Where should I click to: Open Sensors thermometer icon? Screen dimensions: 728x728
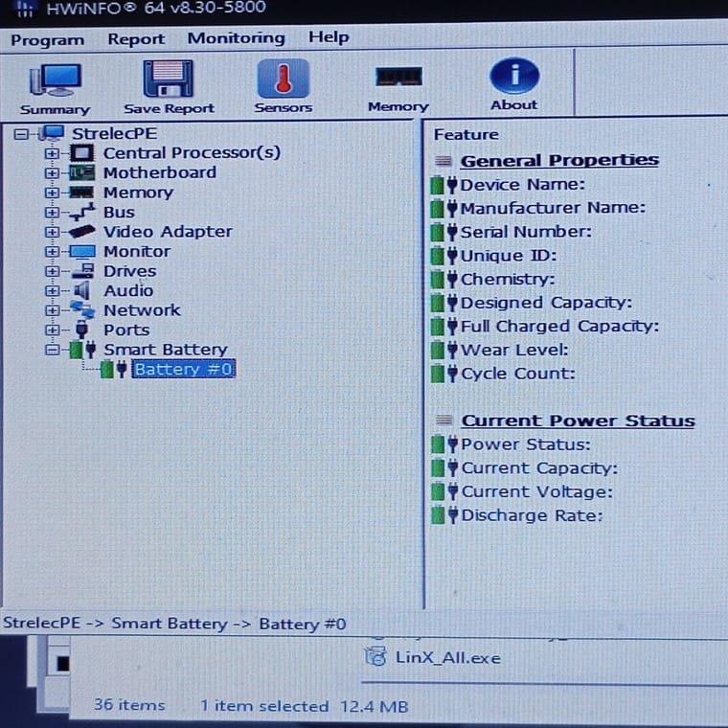[x=283, y=78]
